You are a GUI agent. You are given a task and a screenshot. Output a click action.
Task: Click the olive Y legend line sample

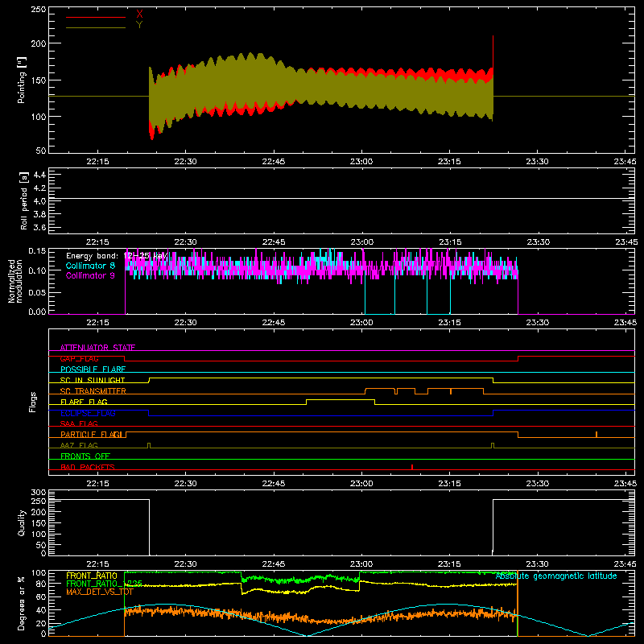pos(95,27)
